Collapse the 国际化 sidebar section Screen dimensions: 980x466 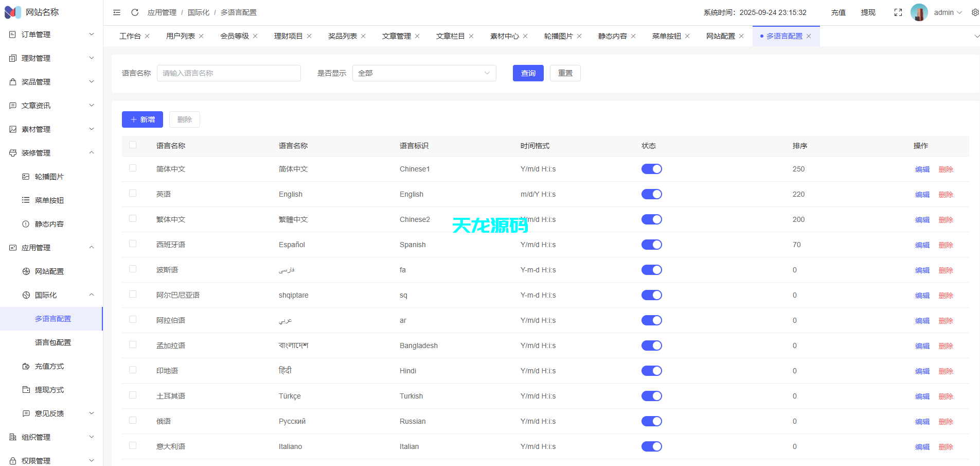coord(91,295)
